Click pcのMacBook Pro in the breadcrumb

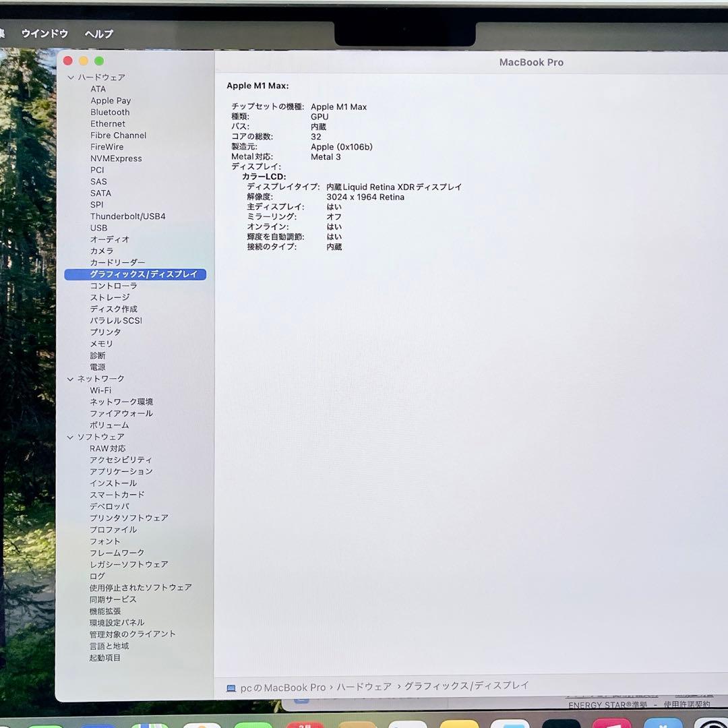[x=283, y=686]
